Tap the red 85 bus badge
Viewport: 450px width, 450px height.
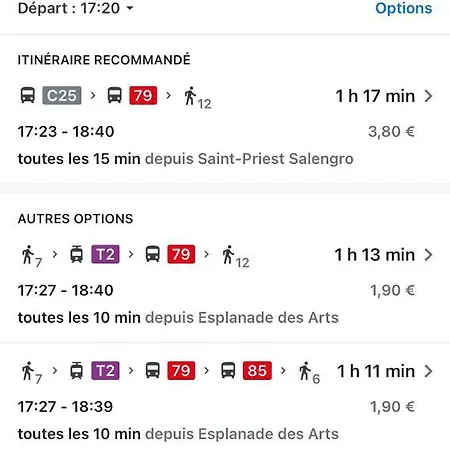click(x=257, y=371)
